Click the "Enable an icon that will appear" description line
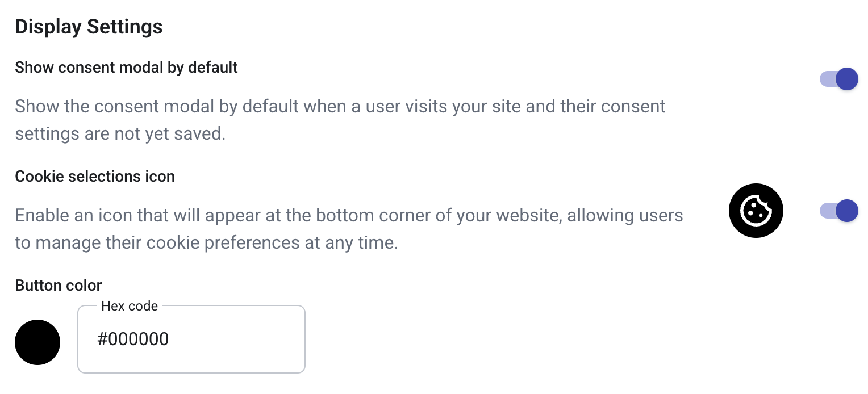Viewport: 868px width, 394px height. (349, 216)
